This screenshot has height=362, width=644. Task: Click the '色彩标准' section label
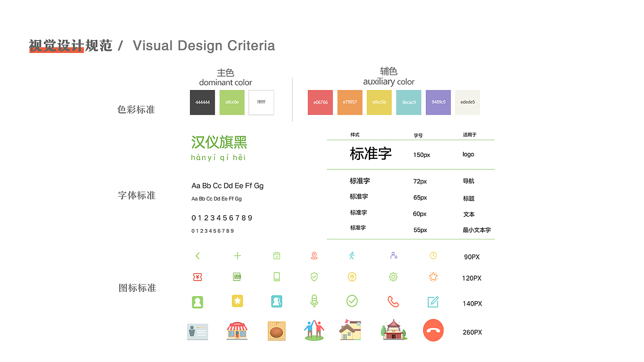(x=136, y=110)
